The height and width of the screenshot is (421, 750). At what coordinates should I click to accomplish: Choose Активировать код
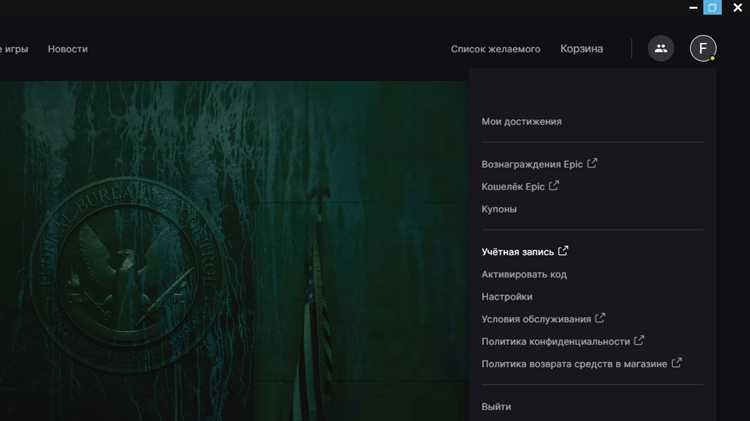524,275
